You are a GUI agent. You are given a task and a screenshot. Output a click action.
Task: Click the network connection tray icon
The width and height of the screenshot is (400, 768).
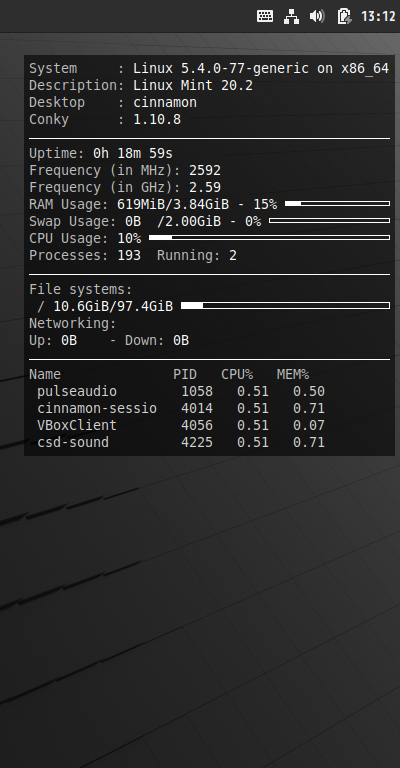tap(291, 16)
